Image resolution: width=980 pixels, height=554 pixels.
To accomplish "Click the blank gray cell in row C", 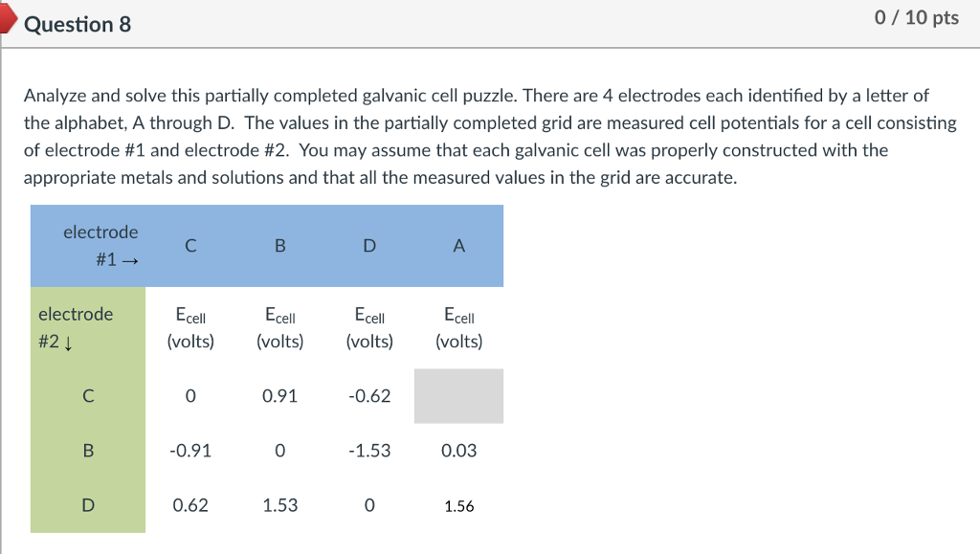I will (458, 396).
